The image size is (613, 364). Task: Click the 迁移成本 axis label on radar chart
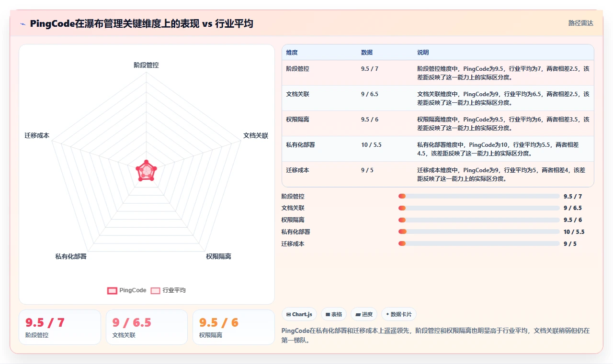click(x=37, y=135)
